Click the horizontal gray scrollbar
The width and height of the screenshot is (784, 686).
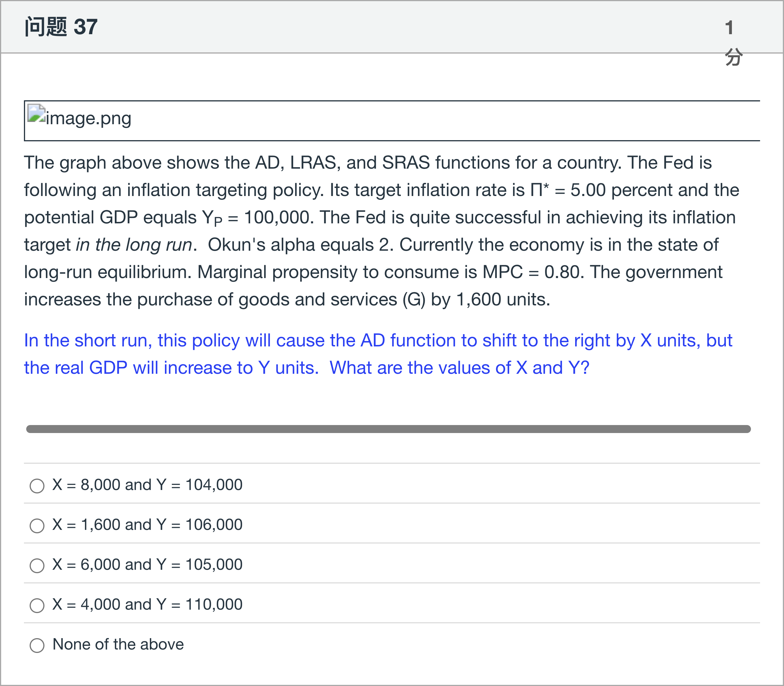[x=388, y=429]
